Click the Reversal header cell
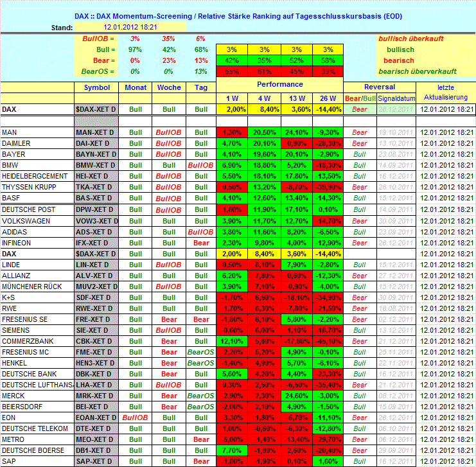476x467 pixels. pyautogui.click(x=379, y=87)
